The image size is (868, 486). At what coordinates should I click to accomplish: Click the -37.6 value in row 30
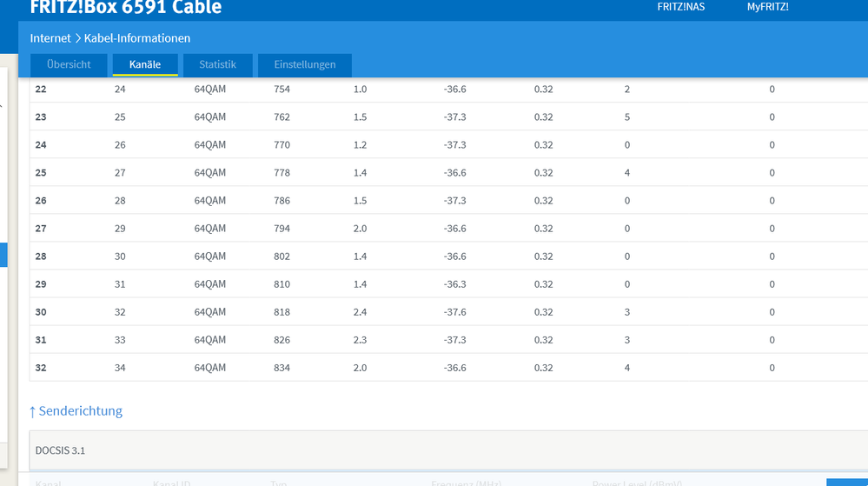[454, 312]
